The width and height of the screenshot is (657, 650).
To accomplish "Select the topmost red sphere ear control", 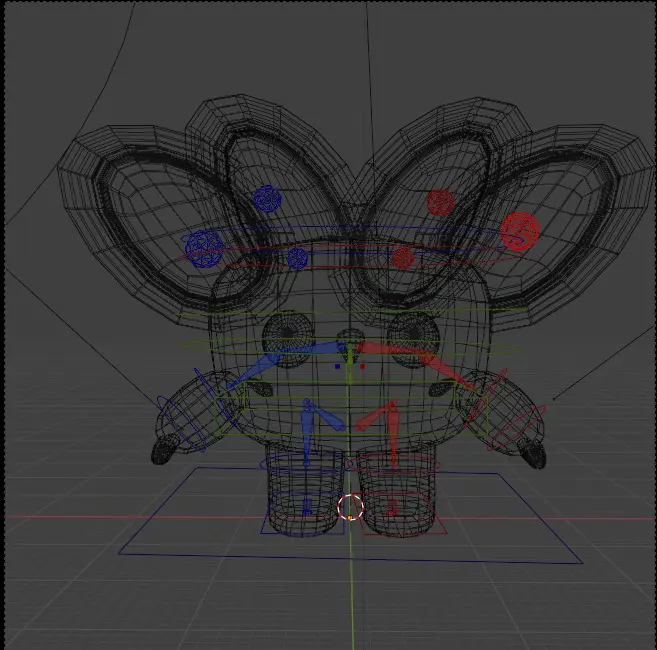I will pos(440,203).
